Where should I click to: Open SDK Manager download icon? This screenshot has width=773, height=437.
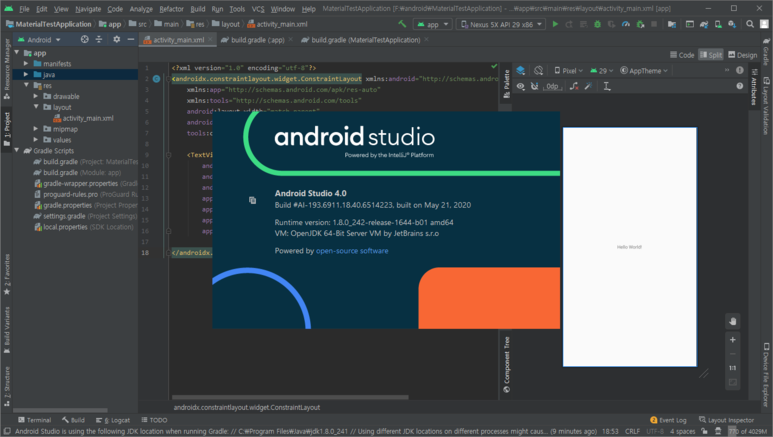coord(732,24)
